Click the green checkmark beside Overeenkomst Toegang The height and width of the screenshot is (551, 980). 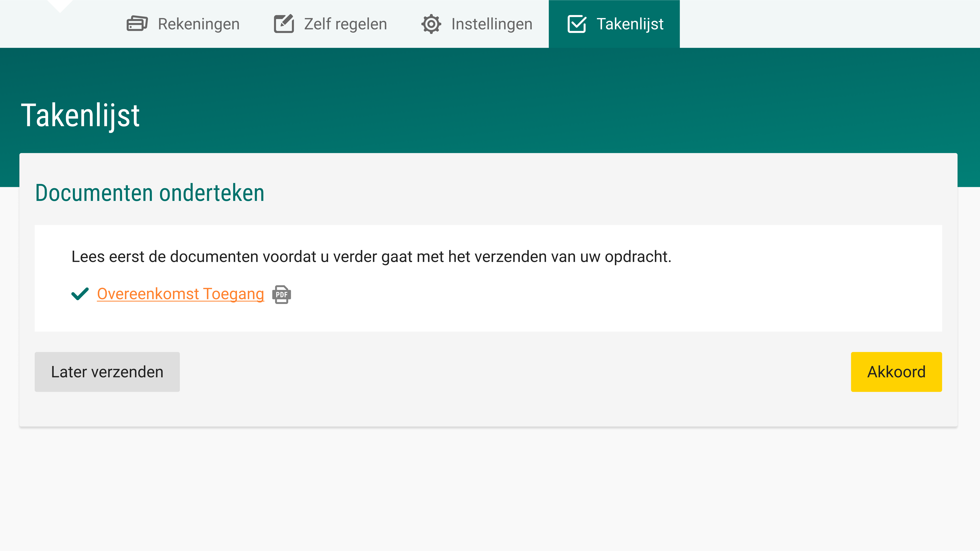pyautogui.click(x=80, y=294)
